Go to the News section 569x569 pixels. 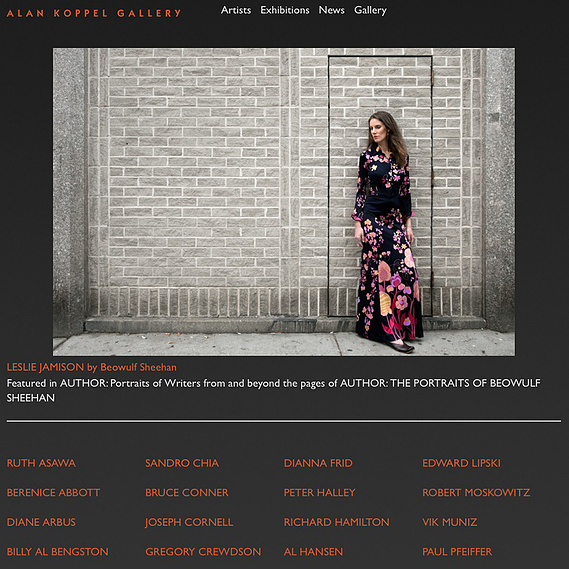[331, 10]
